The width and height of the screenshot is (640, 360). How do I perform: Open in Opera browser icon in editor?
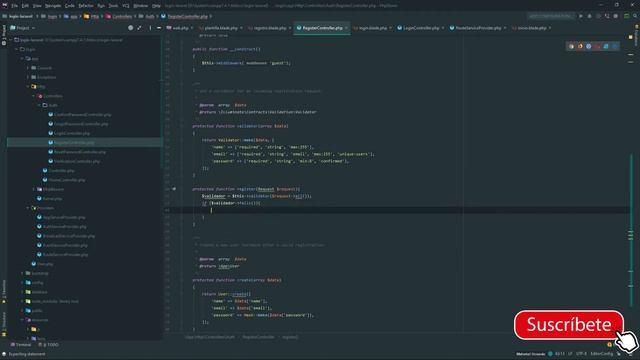pyautogui.click(x=598, y=46)
